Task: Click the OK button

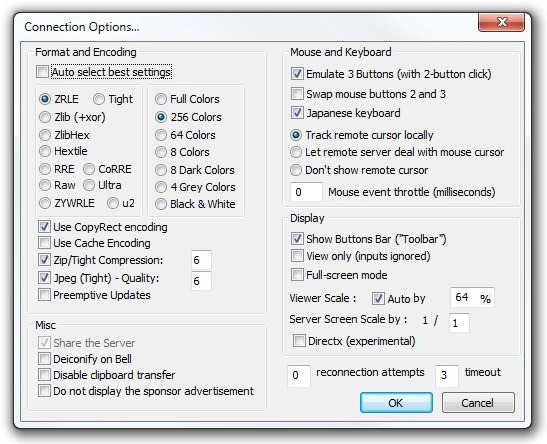Action: 396,402
